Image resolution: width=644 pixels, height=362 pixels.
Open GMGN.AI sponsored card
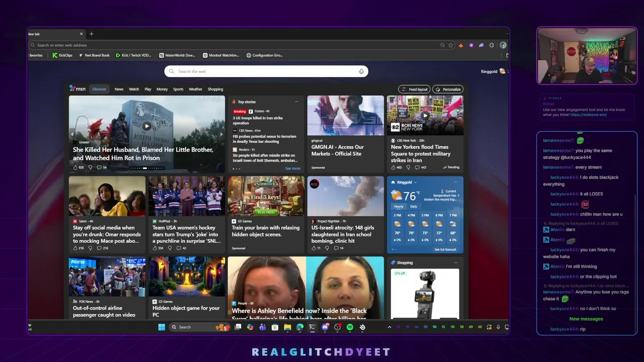pos(346,133)
